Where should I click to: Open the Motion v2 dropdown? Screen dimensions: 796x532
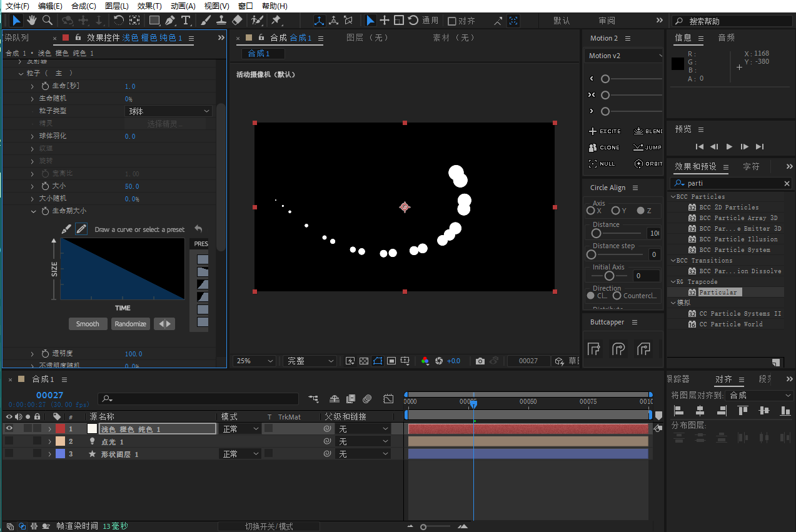click(625, 56)
